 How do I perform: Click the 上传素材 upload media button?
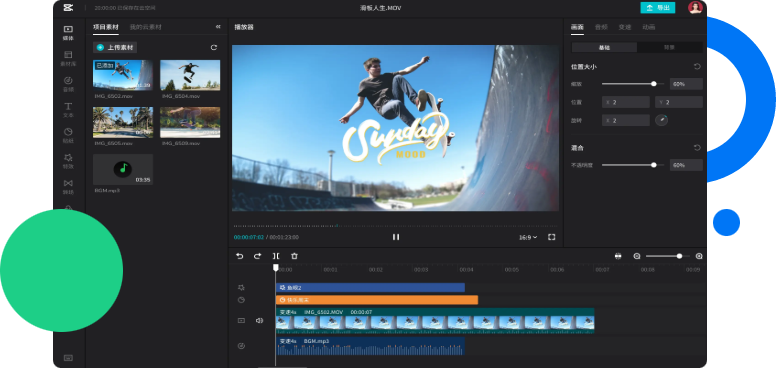(x=115, y=47)
